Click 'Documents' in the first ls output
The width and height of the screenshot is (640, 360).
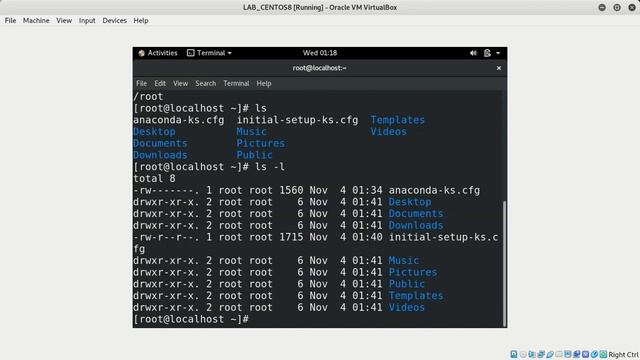[160, 143]
